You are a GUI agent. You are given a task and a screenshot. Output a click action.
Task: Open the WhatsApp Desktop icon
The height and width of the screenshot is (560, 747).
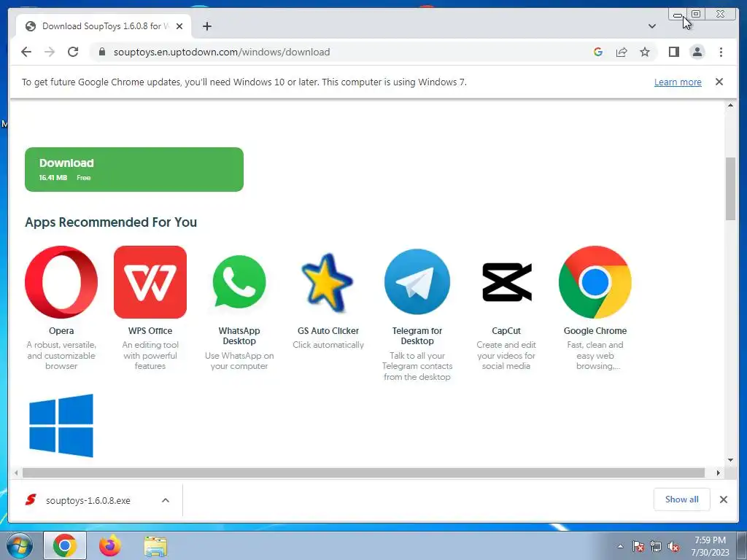coord(239,282)
